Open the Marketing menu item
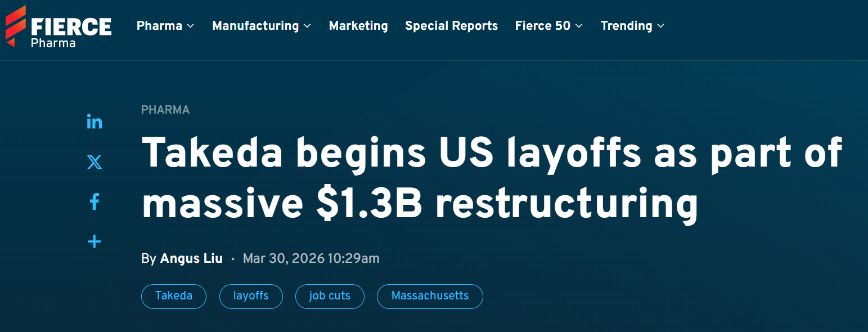 358,26
